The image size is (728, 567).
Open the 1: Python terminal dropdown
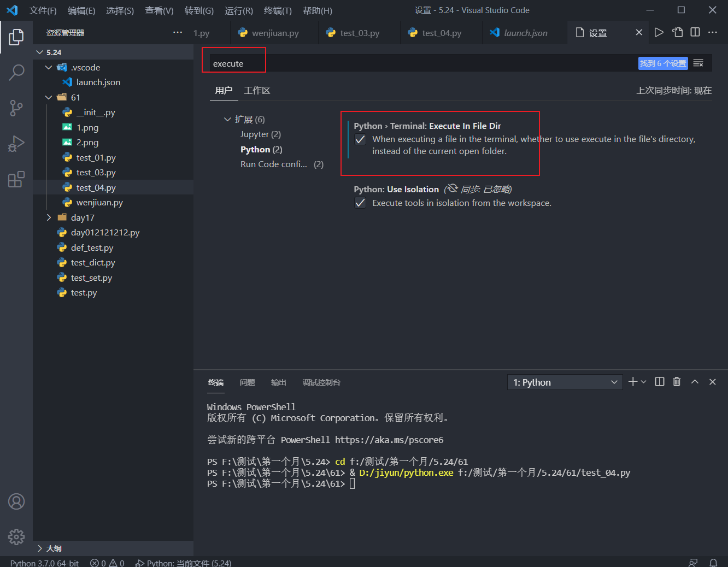coord(565,382)
